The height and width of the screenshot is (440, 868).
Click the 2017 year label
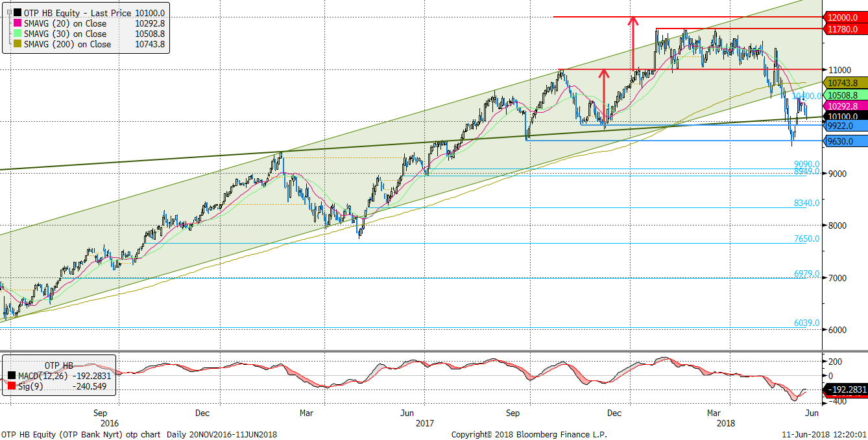click(x=424, y=423)
